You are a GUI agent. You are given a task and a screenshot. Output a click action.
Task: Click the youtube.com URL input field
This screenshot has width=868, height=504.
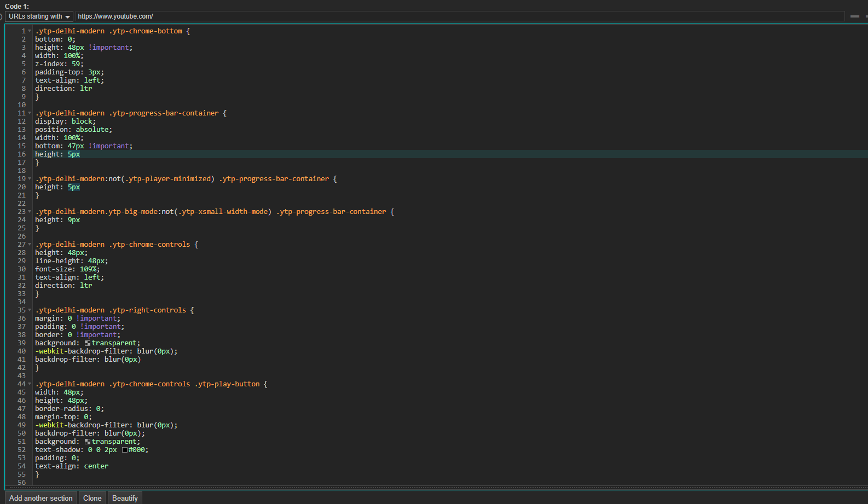460,16
